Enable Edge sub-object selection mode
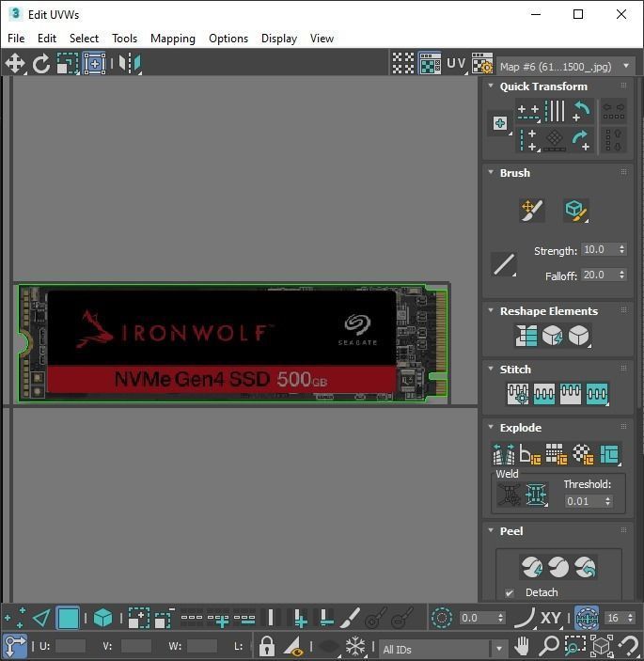This screenshot has height=661, width=644. pyautogui.click(x=41, y=619)
